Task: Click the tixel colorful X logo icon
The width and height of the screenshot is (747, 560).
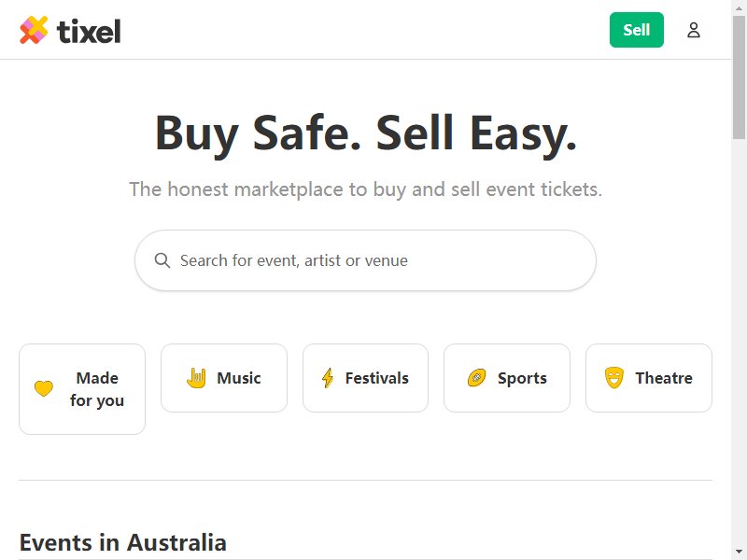Action: (x=34, y=30)
